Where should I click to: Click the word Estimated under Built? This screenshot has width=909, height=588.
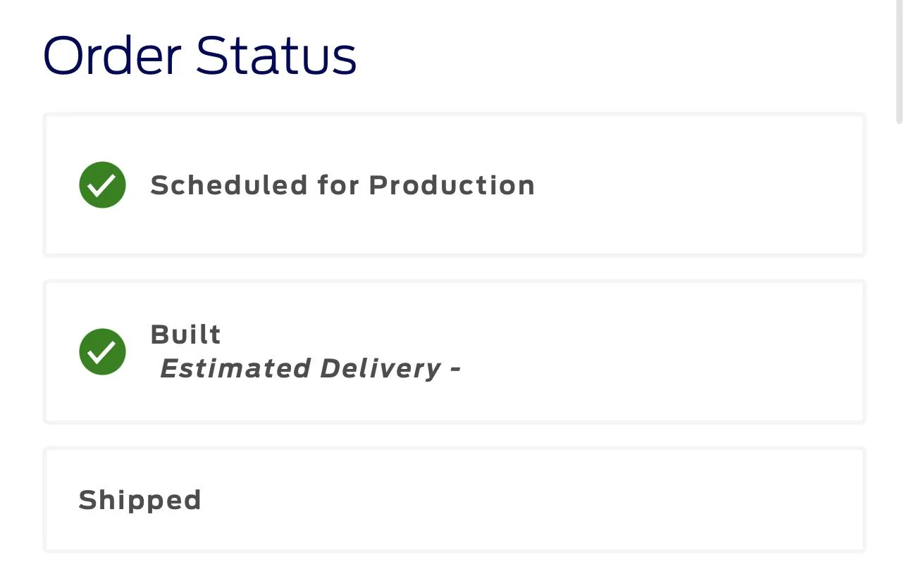click(x=235, y=368)
